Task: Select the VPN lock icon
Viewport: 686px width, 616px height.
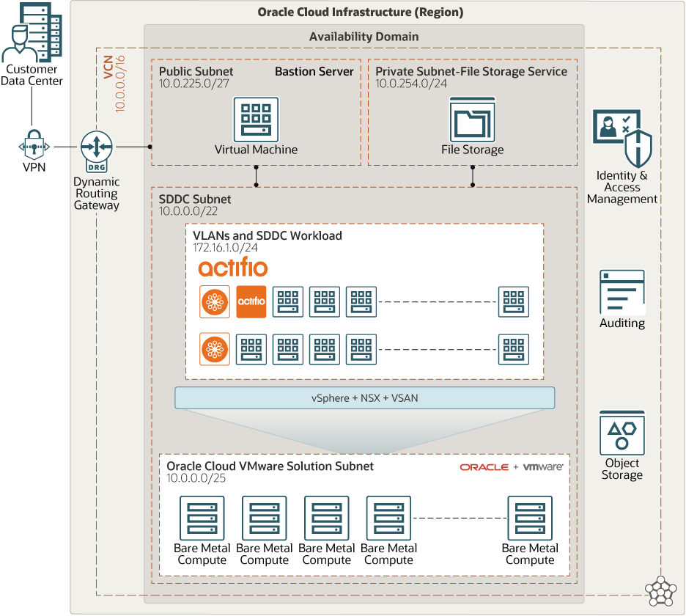Action: (x=33, y=146)
